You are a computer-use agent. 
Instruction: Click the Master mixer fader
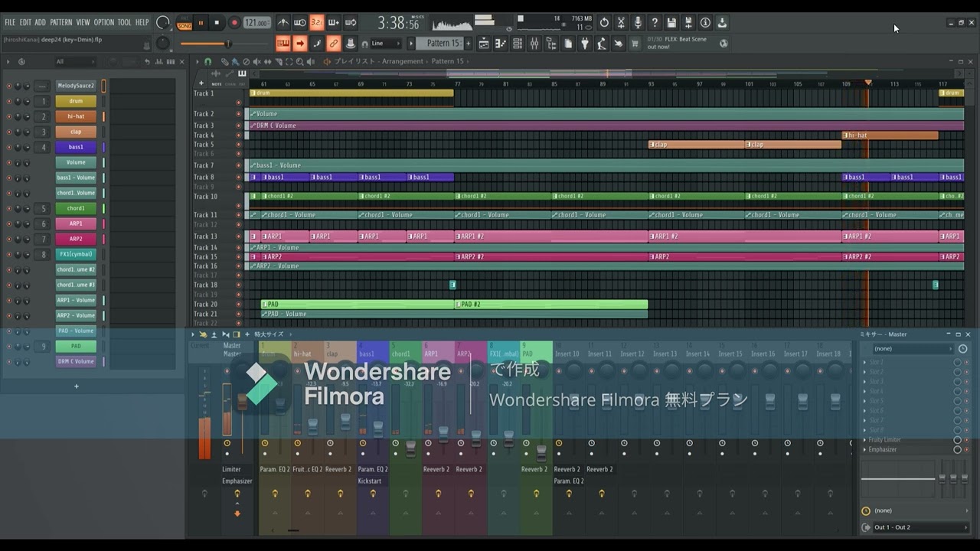pos(242,403)
